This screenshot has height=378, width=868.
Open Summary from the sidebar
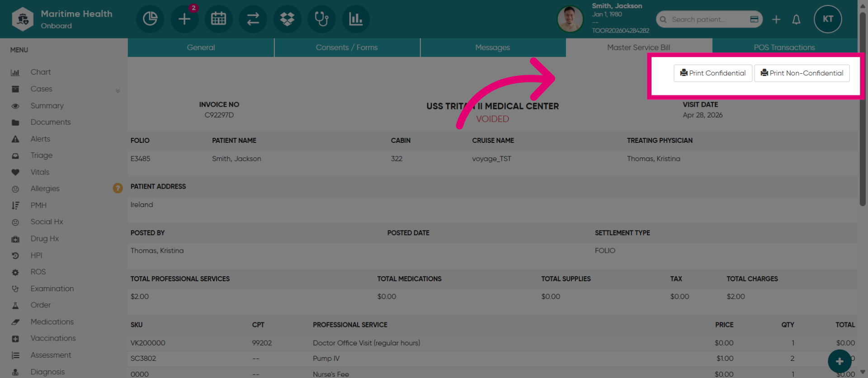point(47,106)
